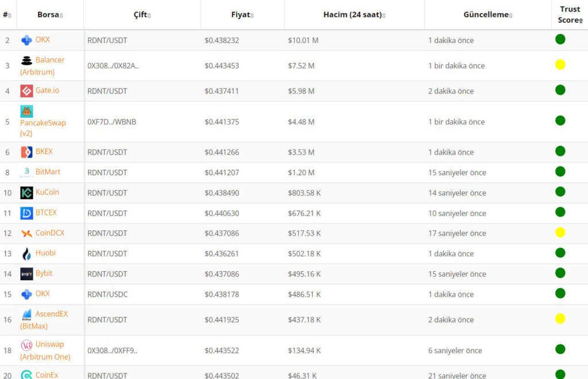This screenshot has height=379, width=588.
Task: Click the green trust dot for Huobi
Action: point(560,253)
